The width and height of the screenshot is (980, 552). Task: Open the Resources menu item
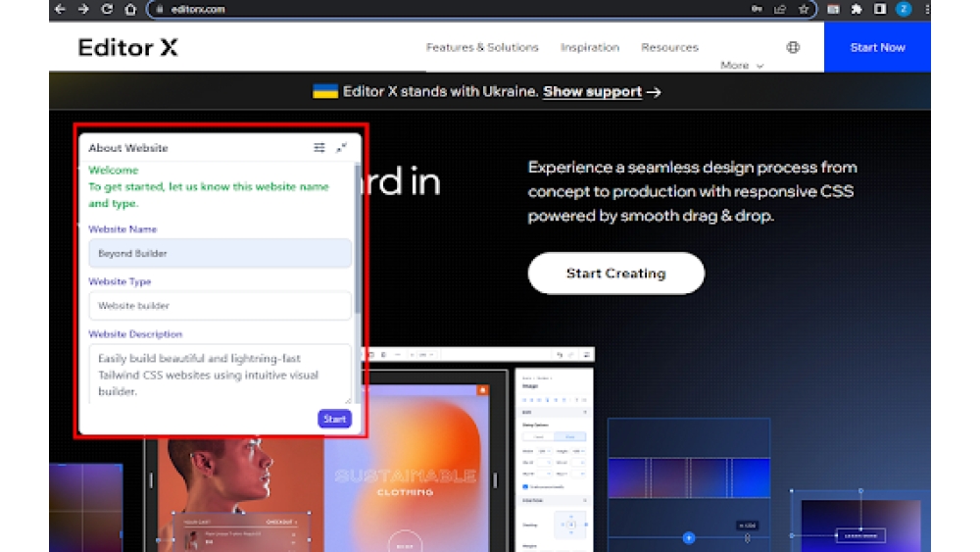pos(669,47)
